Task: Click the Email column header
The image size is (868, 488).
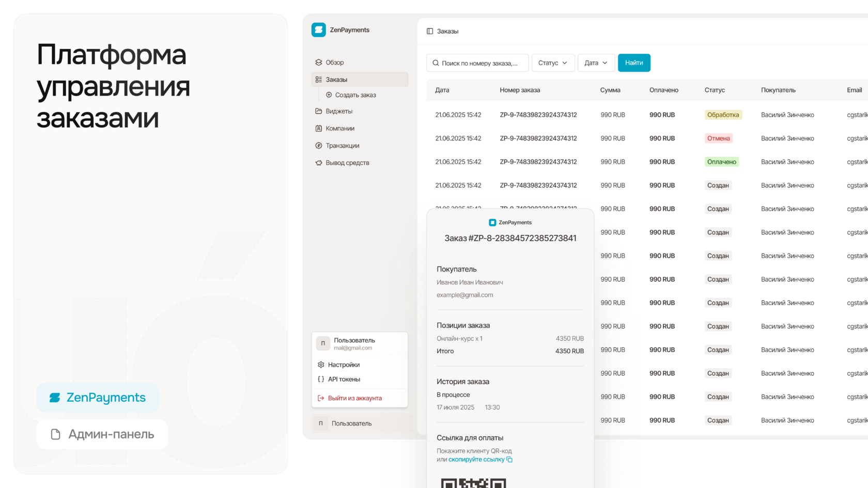Action: (x=855, y=90)
